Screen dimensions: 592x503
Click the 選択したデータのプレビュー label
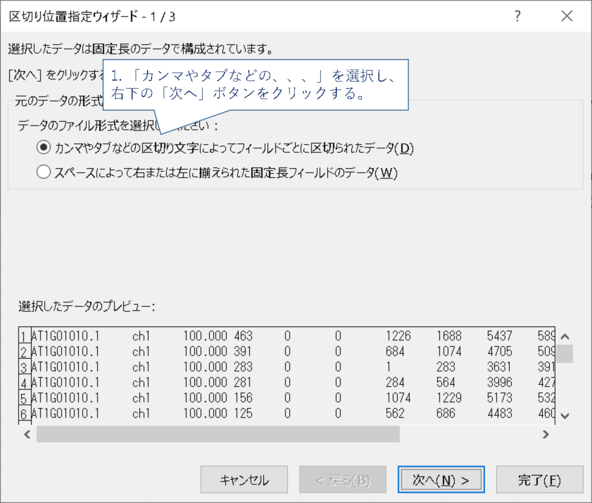pos(86,306)
